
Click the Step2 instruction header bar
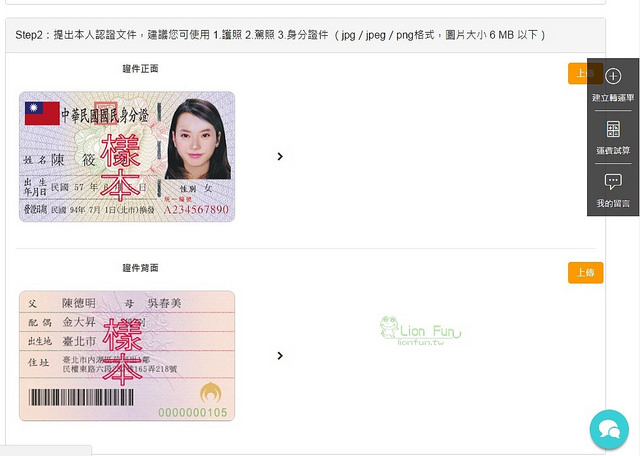[305, 35]
